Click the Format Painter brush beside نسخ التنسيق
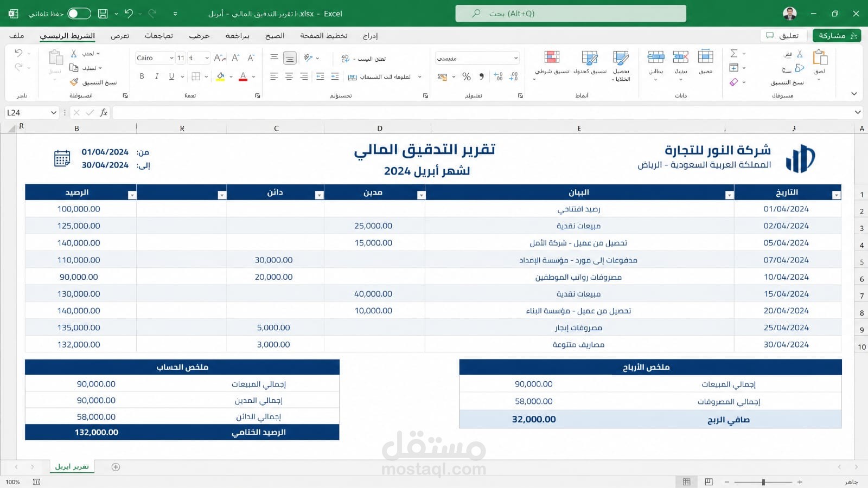This screenshot has height=488, width=868. [74, 82]
